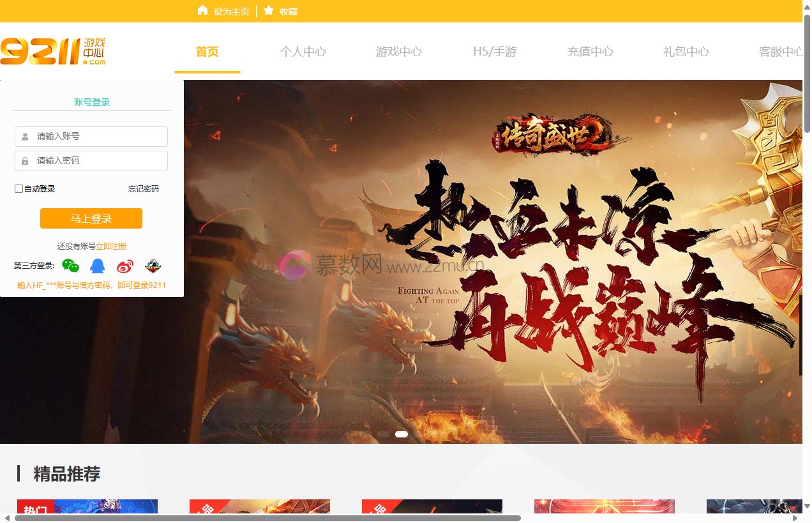Screen dimensions: 812x523
Task: Open the 游戏中心 navigation menu
Action: pos(398,52)
